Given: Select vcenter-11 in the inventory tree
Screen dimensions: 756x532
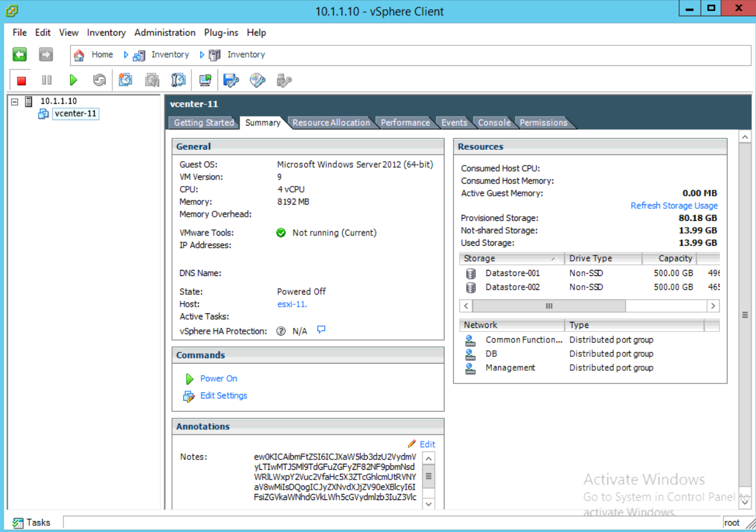Looking at the screenshot, I should [75, 114].
